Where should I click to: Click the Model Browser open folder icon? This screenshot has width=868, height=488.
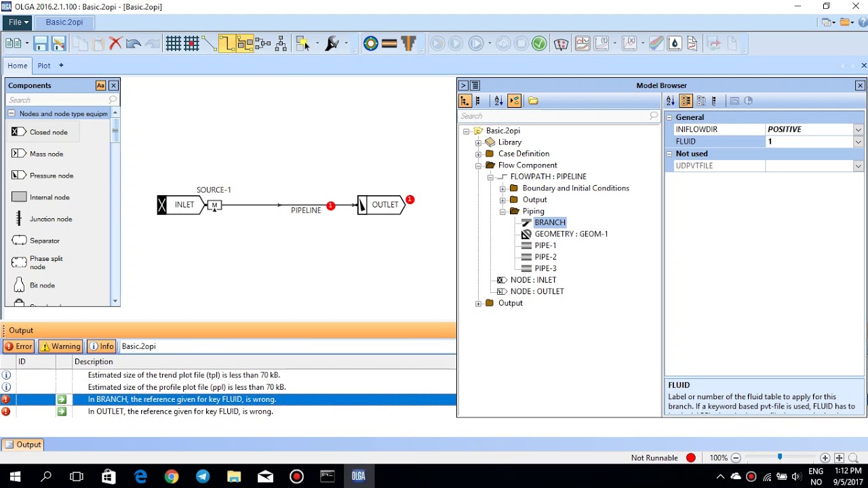point(534,101)
